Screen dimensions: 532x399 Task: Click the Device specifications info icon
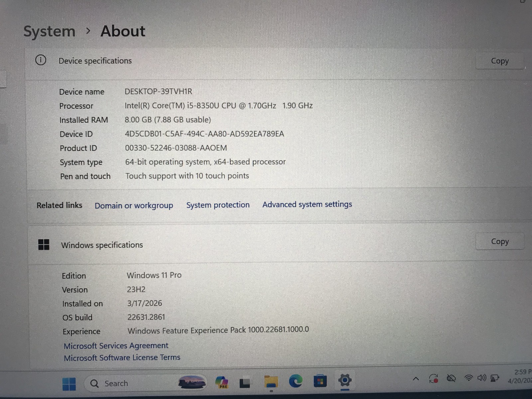[x=41, y=60]
